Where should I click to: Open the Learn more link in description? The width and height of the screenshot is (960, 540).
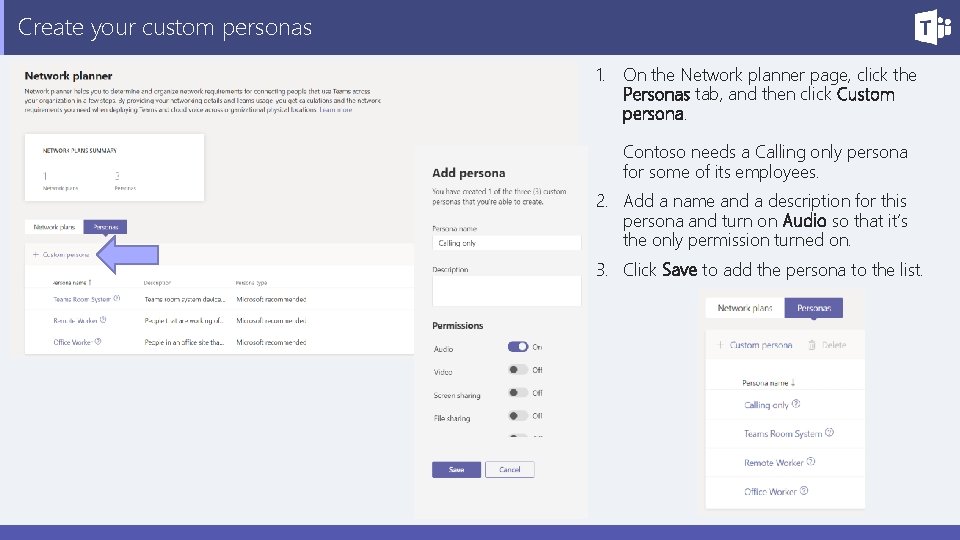coord(336,110)
